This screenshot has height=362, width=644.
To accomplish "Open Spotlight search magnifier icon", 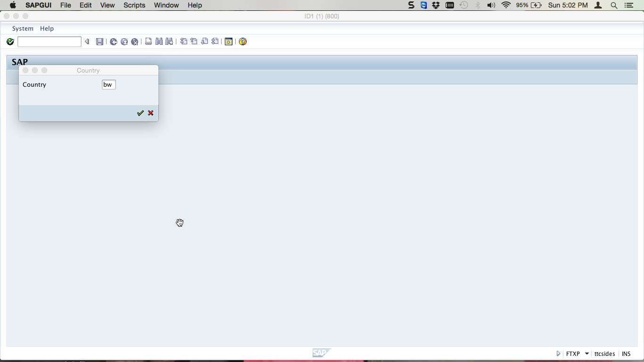I will (x=614, y=5).
